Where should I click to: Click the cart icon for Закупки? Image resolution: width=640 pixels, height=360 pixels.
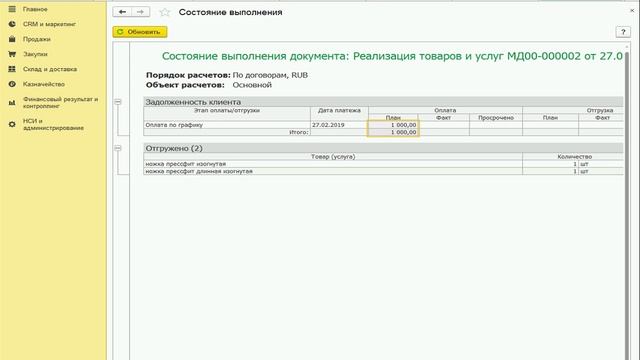tap(12, 54)
